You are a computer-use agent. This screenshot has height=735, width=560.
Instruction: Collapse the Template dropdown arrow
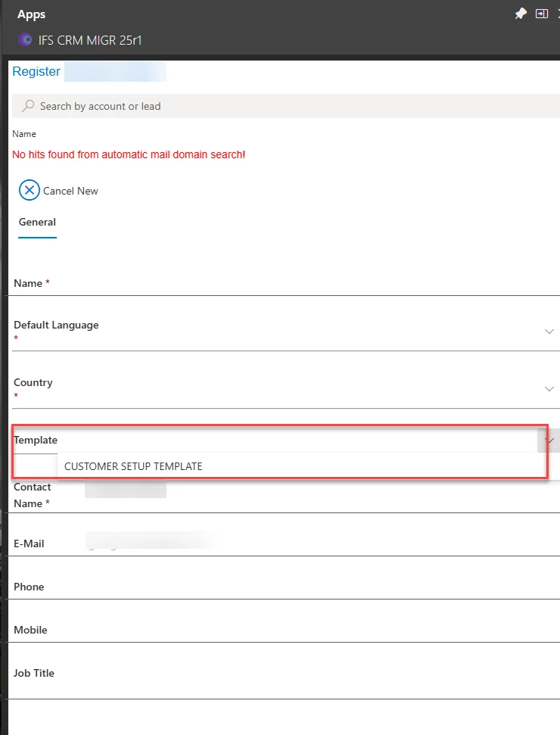tap(549, 440)
